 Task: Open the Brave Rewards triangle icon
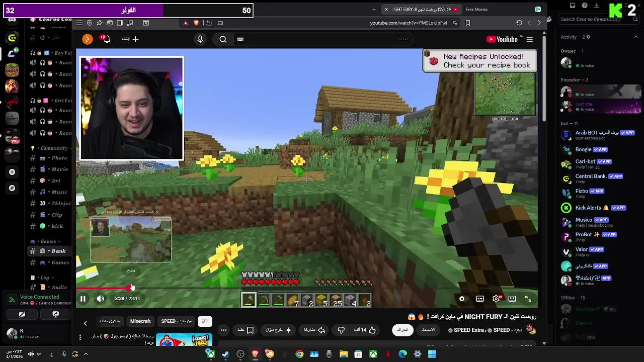(186, 23)
